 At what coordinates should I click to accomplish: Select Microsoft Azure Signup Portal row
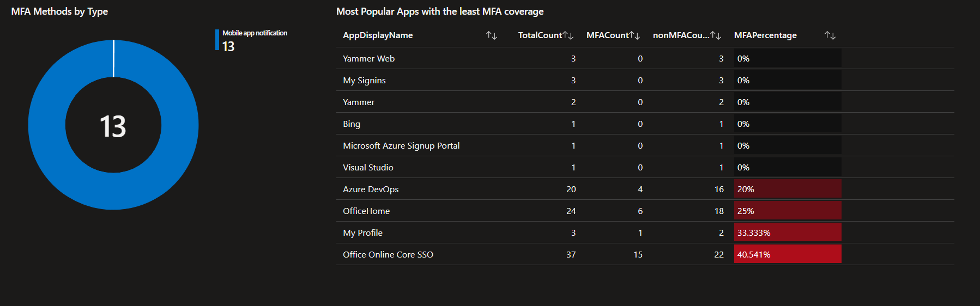point(645,145)
